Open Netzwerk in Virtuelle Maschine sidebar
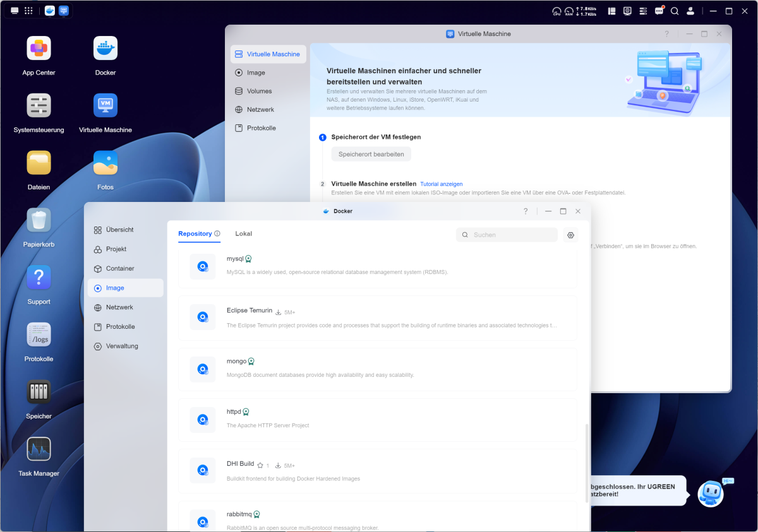758x532 pixels. 268,109
